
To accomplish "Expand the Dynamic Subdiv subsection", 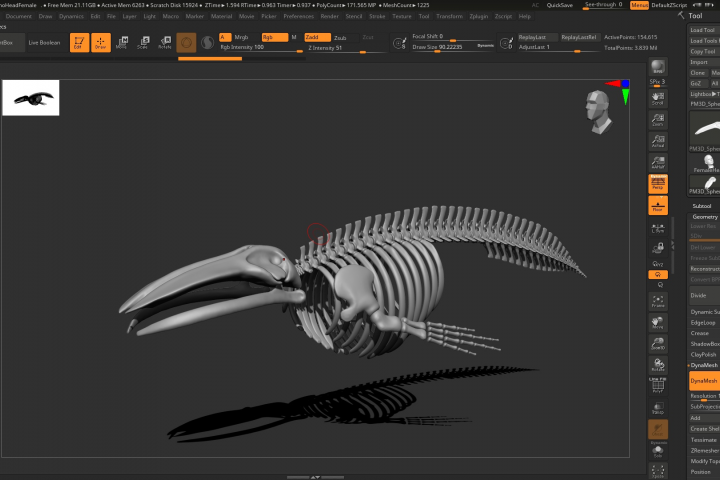I will coord(705,312).
